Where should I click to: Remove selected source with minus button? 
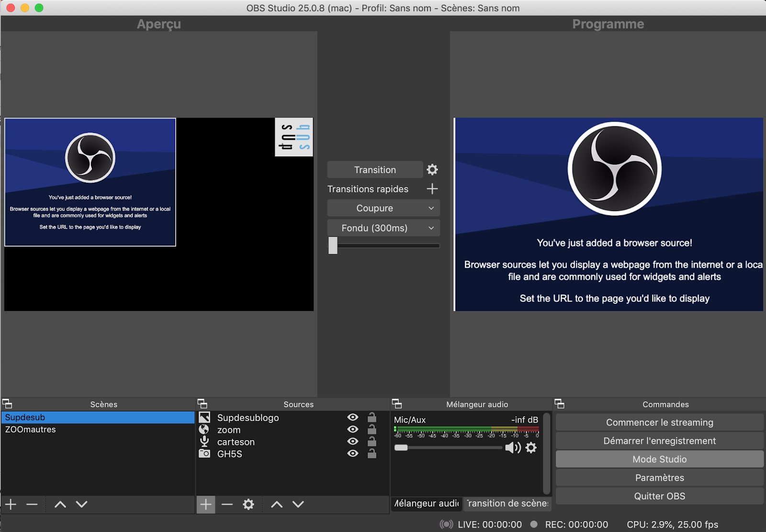click(227, 504)
